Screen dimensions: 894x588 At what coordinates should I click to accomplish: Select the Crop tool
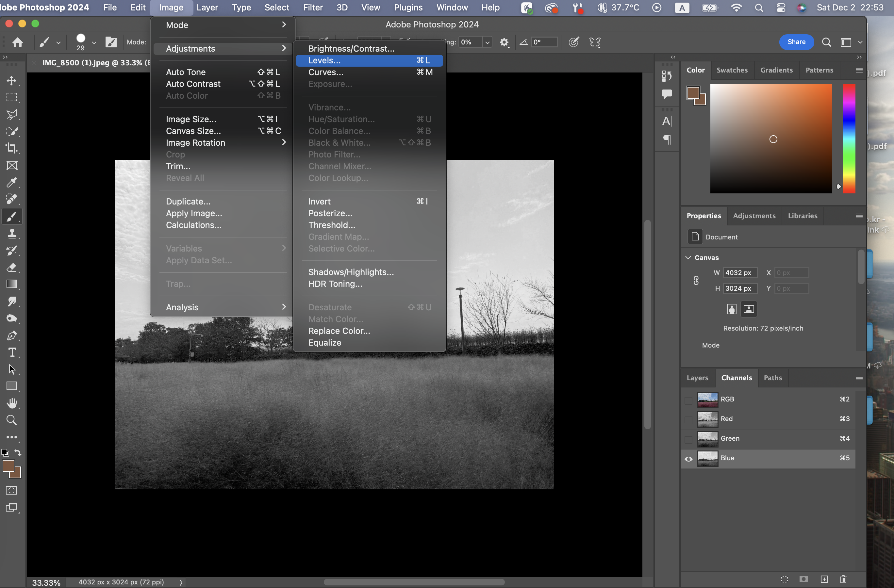(12, 148)
